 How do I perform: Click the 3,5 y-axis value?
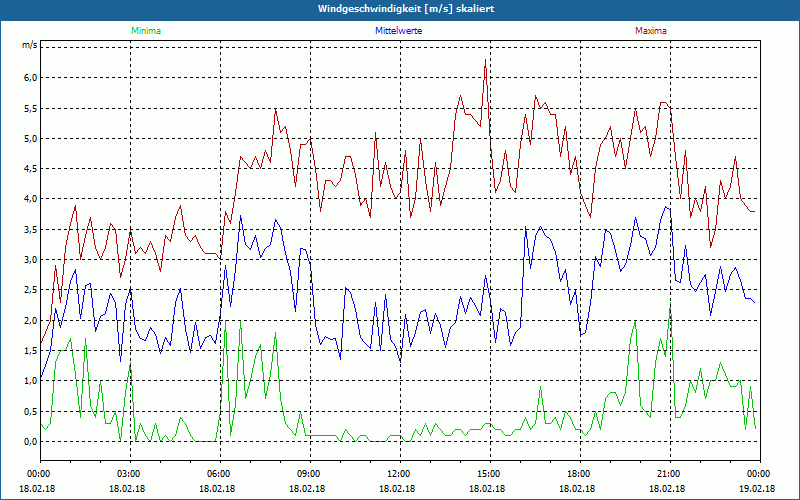pyautogui.click(x=30, y=230)
